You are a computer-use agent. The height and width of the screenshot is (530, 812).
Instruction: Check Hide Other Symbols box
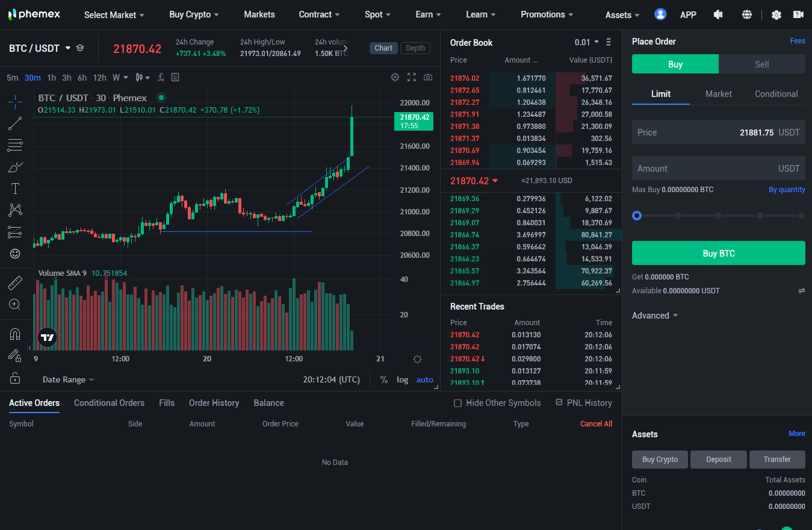click(457, 403)
